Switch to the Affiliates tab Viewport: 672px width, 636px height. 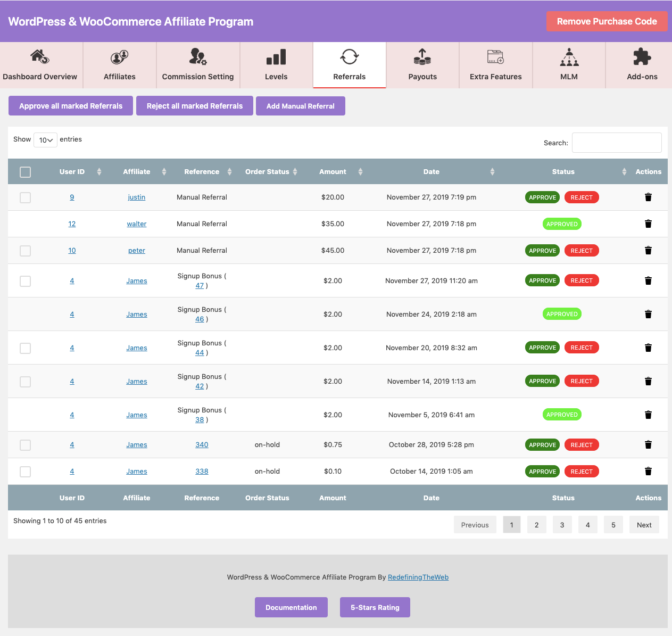(120, 65)
